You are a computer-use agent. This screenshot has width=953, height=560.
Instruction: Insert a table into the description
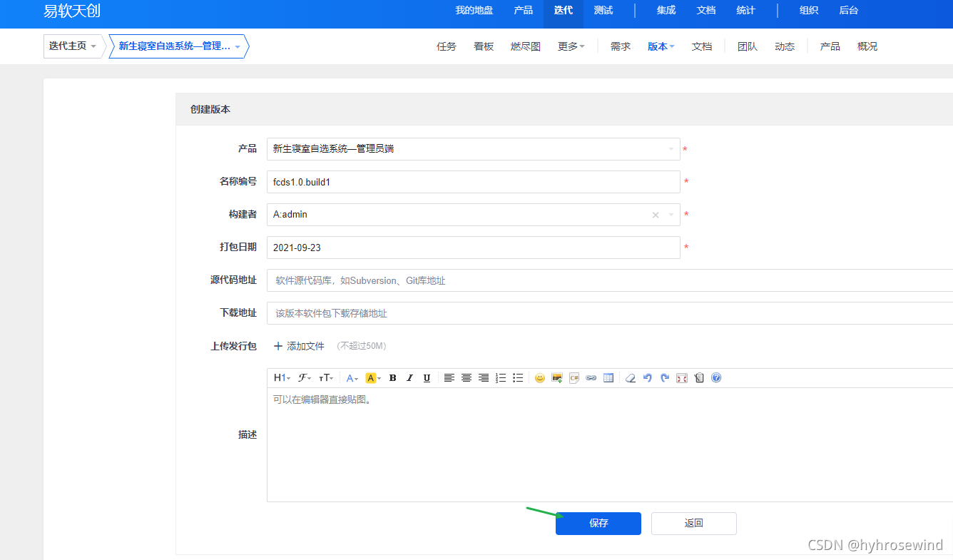(x=608, y=378)
